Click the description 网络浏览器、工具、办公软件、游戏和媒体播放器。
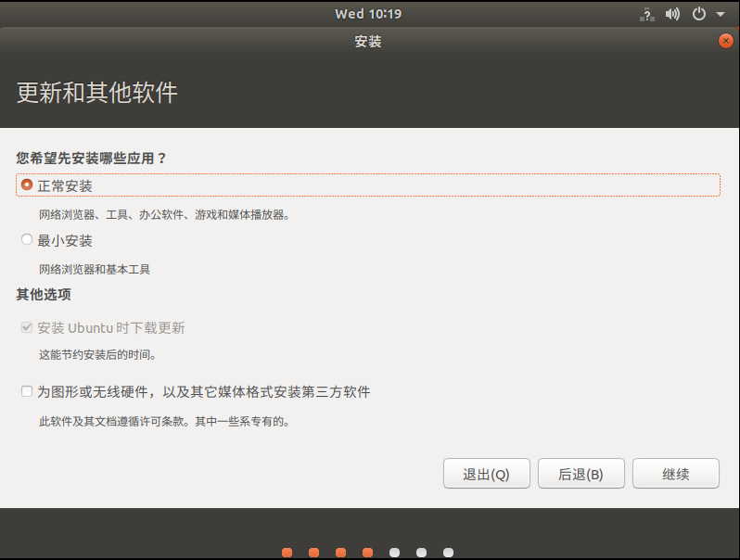Viewport: 740px width, 560px height. click(165, 215)
